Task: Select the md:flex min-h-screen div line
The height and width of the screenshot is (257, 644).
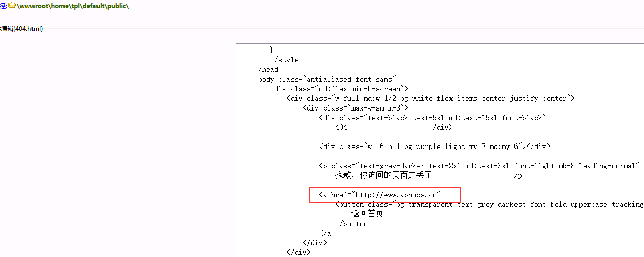Action: (339, 89)
